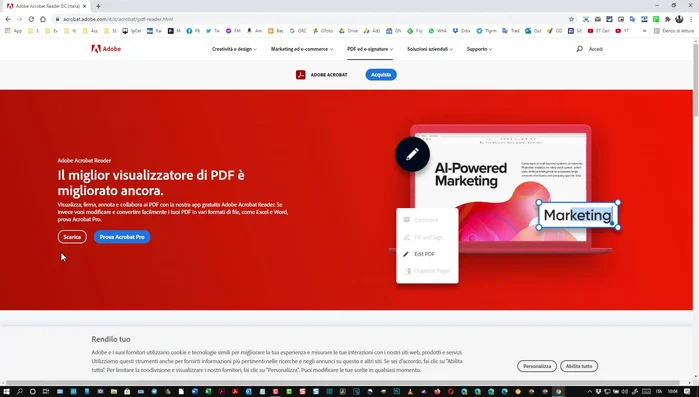Click the Adobe logo in the header
The image size is (699, 397).
point(106,49)
